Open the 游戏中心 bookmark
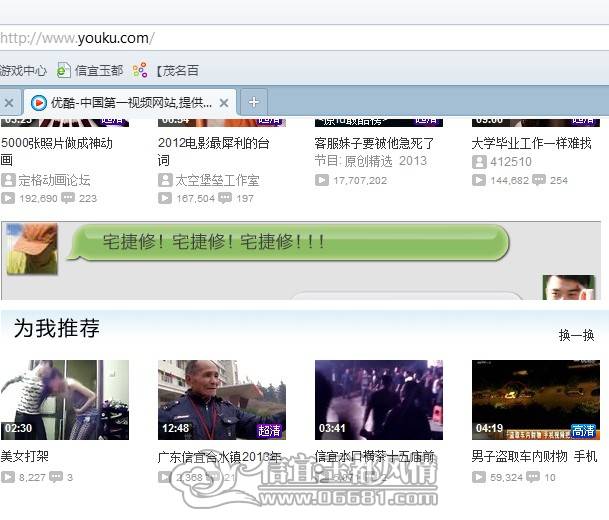The image size is (609, 520). (23, 71)
